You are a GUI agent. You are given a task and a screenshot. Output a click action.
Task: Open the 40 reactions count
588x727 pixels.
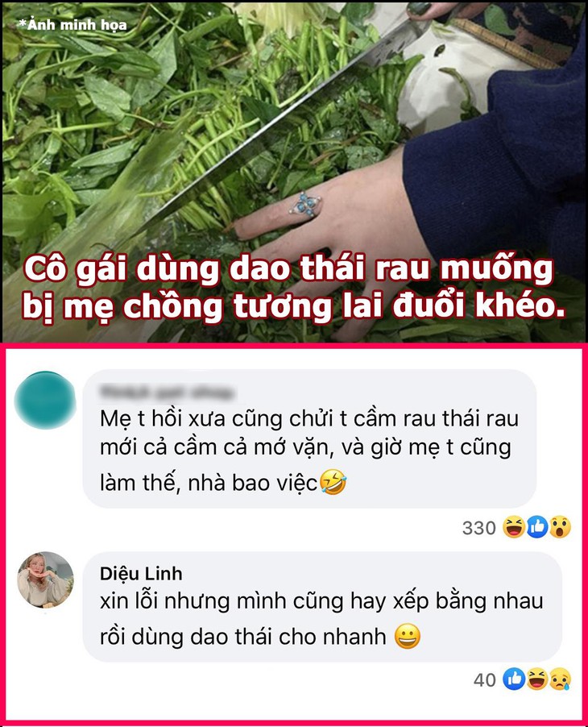(x=485, y=679)
